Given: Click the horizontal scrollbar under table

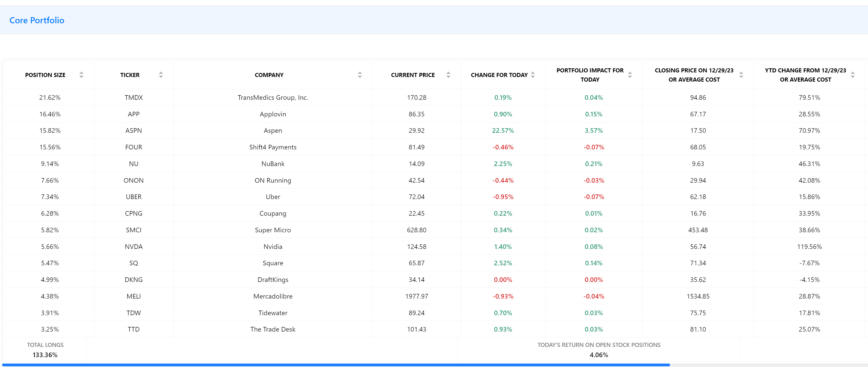Looking at the screenshot, I should point(336,365).
